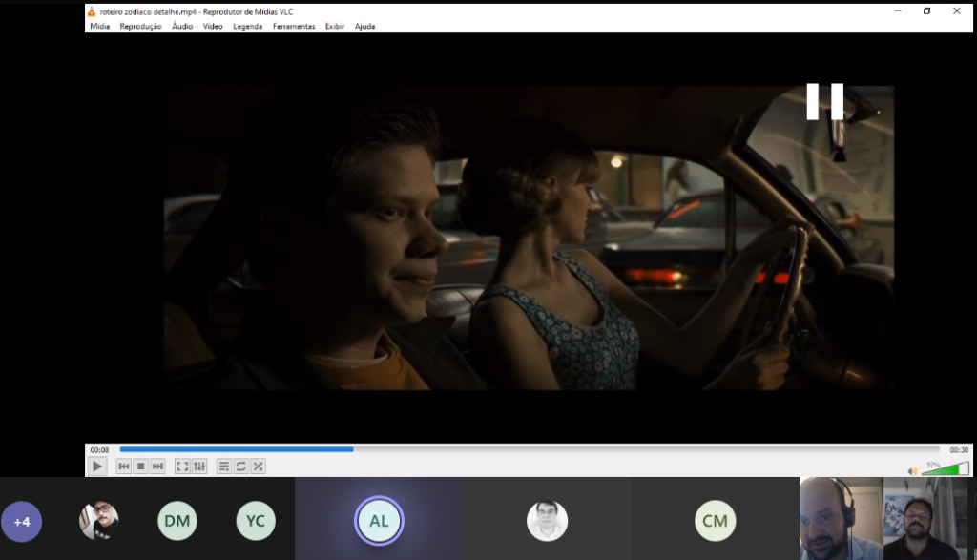Stop playback in VLC

click(141, 466)
